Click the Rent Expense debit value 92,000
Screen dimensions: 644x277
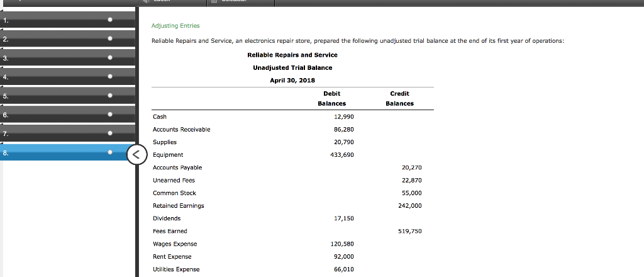[344, 257]
